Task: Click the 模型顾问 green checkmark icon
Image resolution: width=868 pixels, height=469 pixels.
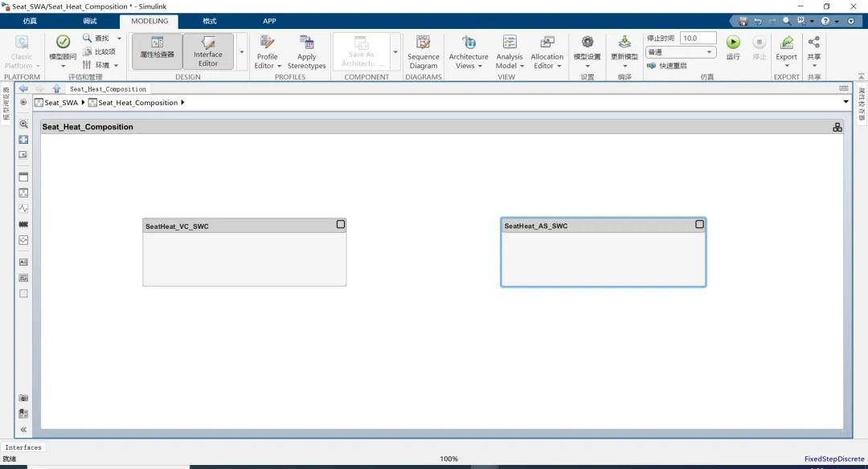Action: pos(63,43)
